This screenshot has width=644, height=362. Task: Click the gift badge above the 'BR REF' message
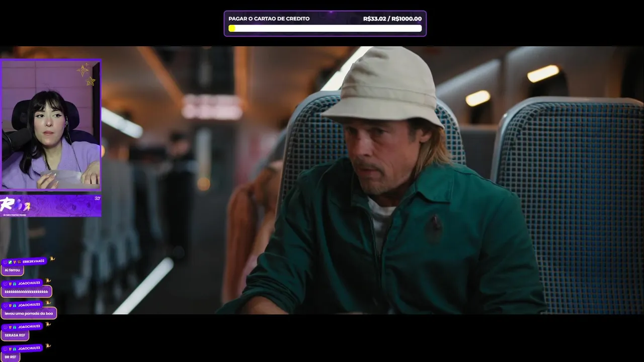pos(15,348)
